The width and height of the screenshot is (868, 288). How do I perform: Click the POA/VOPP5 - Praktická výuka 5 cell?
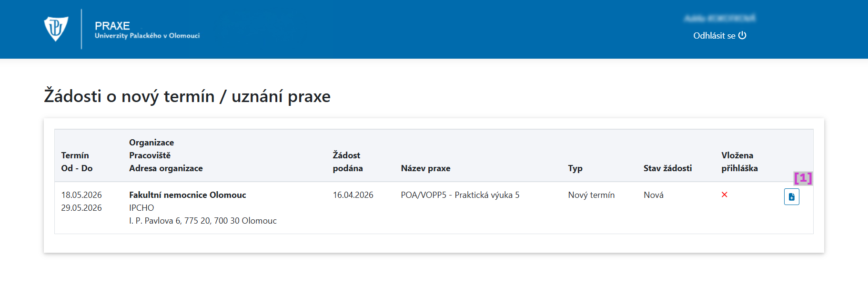coord(460,195)
